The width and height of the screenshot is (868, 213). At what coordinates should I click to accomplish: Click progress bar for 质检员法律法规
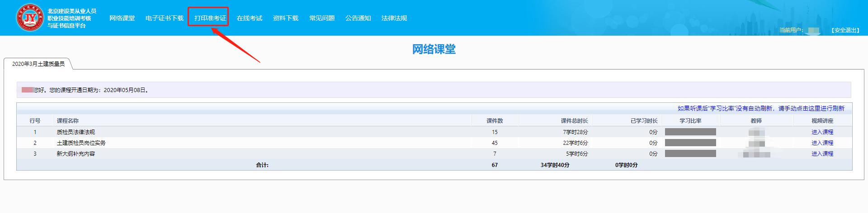[x=690, y=132]
